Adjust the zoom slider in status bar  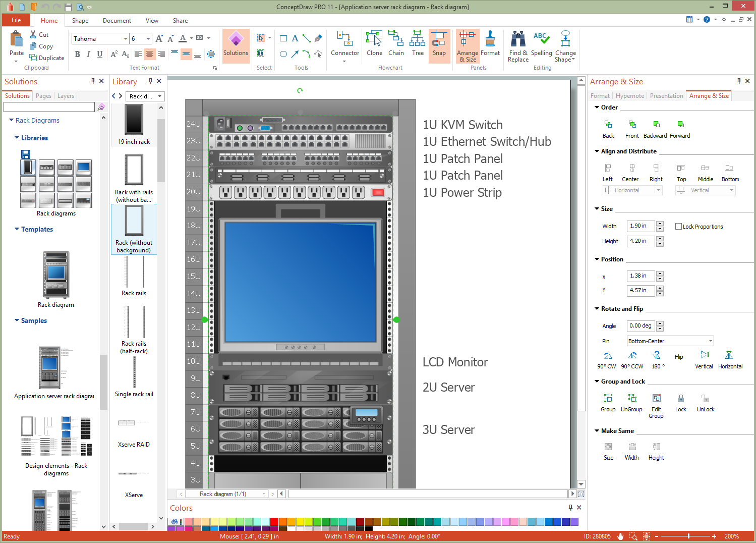point(688,536)
